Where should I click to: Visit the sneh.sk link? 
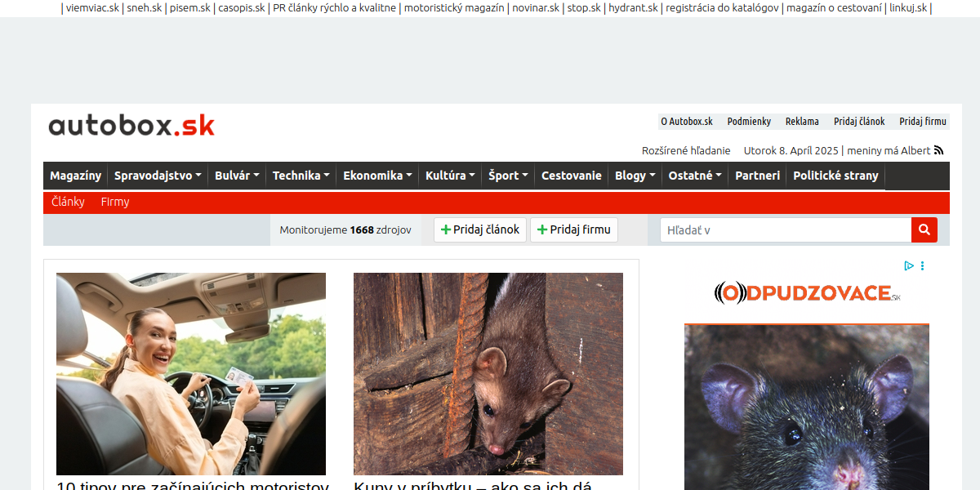145,8
